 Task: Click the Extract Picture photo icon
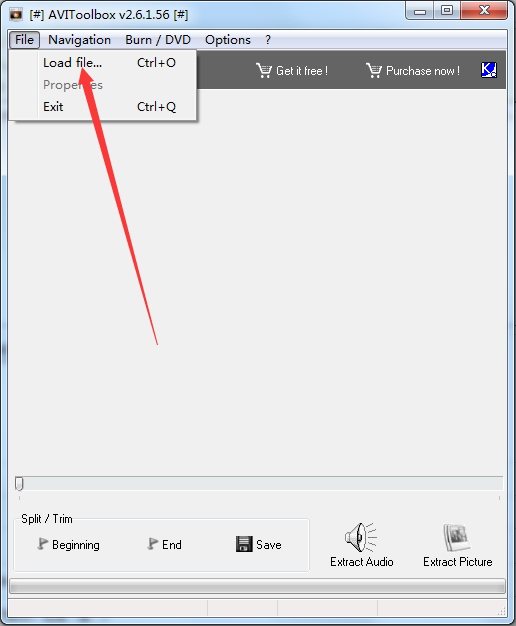[457, 537]
